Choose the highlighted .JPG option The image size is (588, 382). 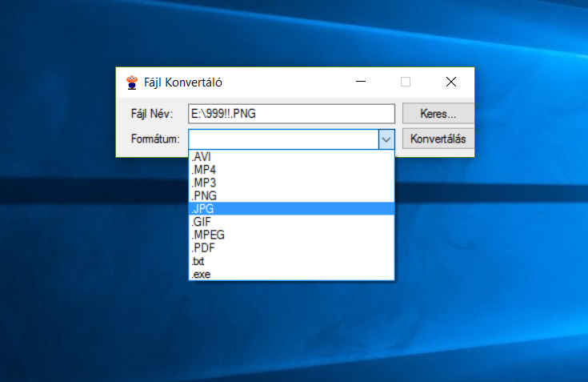tap(291, 209)
